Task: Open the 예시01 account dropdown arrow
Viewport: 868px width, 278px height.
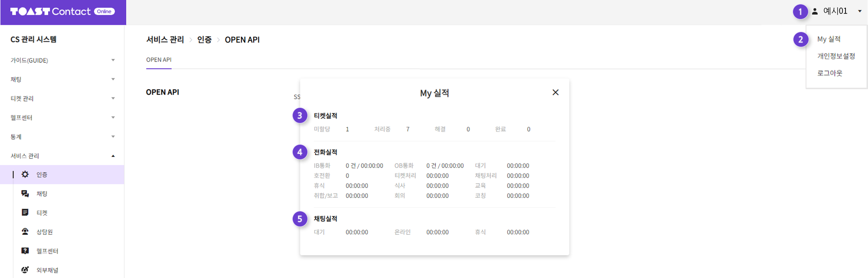Action: (x=860, y=11)
